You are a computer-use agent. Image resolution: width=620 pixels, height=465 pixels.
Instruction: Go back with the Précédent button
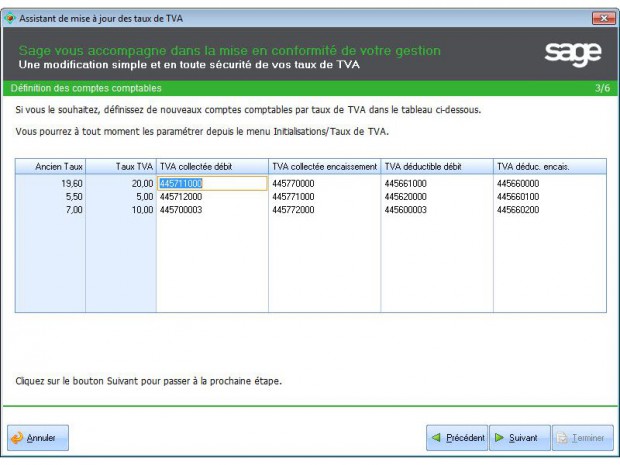(457, 438)
